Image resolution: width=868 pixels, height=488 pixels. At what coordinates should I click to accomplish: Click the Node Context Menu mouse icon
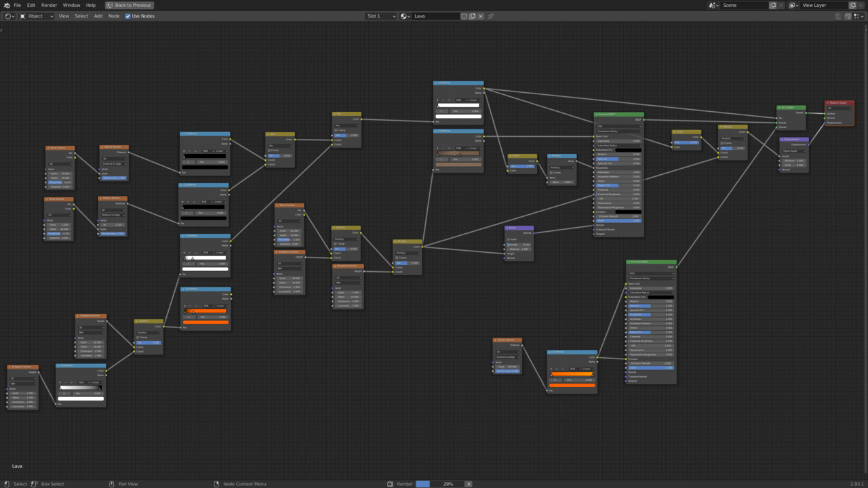pos(216,484)
